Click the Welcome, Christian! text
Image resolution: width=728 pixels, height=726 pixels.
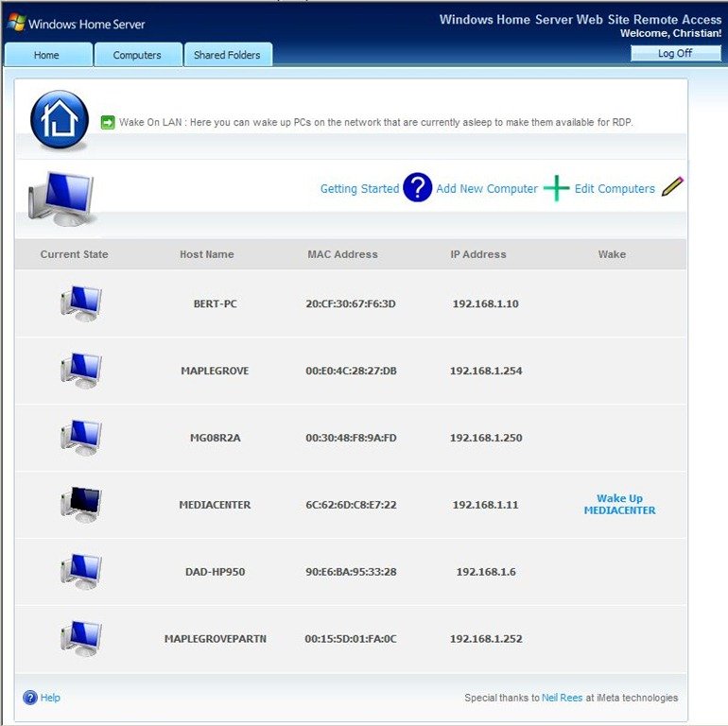coord(671,33)
